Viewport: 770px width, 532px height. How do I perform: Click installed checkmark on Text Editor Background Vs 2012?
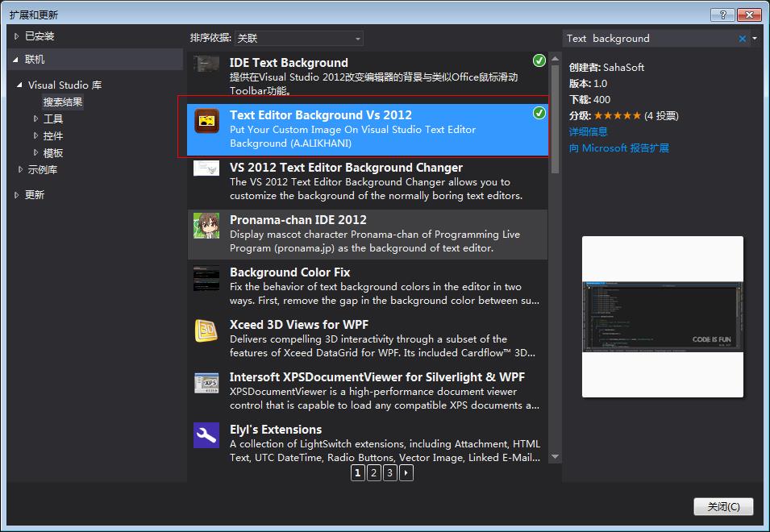tap(539, 113)
